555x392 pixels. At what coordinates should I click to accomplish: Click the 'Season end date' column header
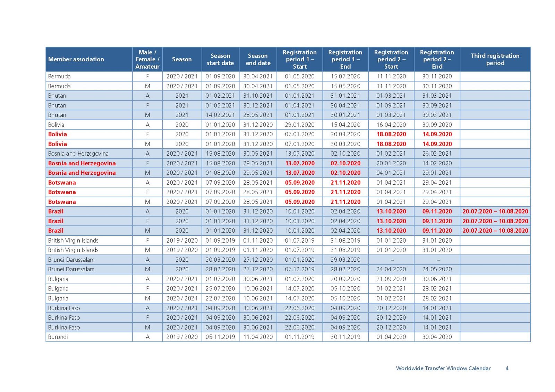click(x=258, y=59)
